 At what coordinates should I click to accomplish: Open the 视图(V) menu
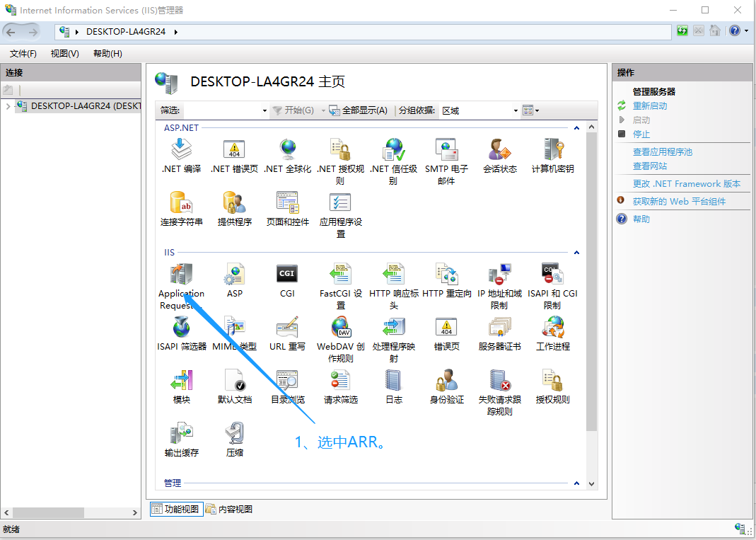click(x=64, y=54)
